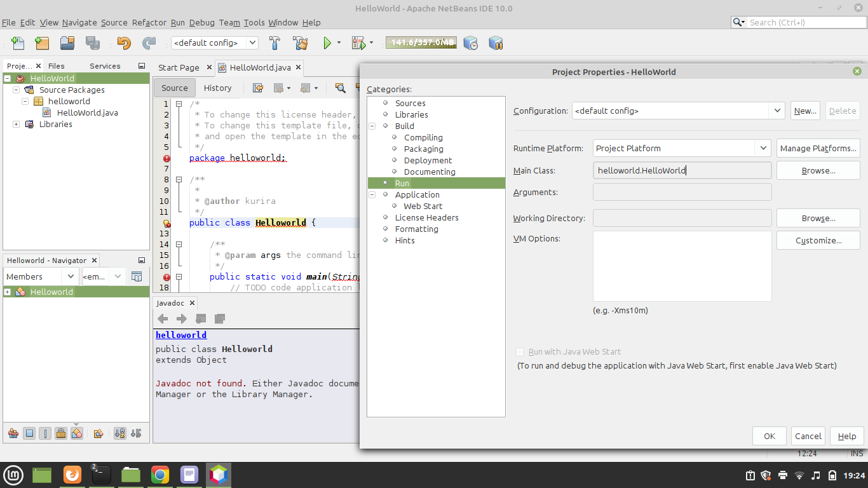
Task: Toggle Show Non-Public Members lock filter
Action: click(x=60, y=433)
